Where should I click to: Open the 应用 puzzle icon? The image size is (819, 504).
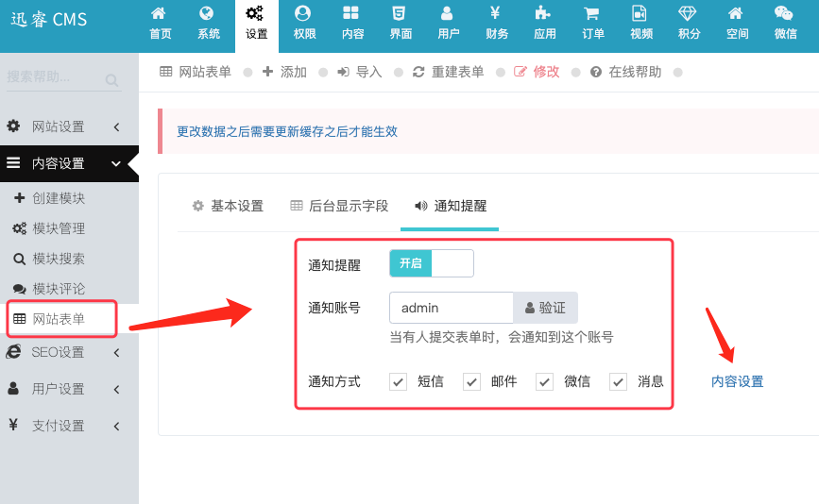click(x=543, y=13)
